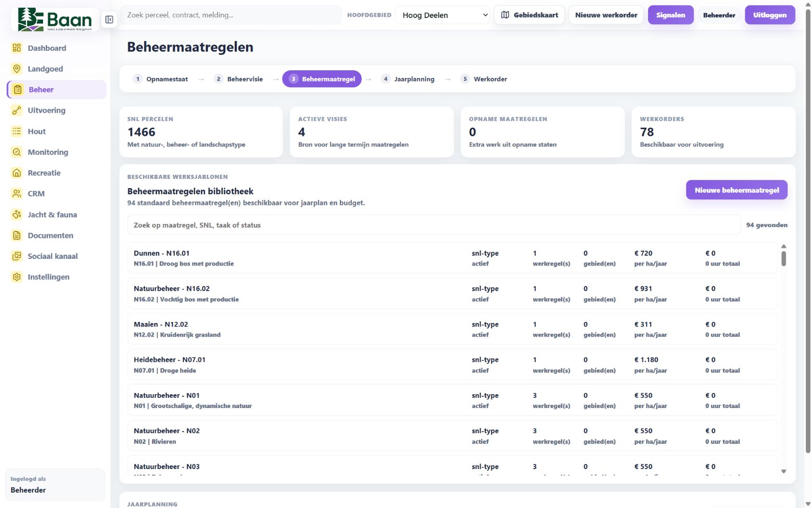The height and width of the screenshot is (508, 812).
Task: Click the Hout list icon
Action: 17,131
